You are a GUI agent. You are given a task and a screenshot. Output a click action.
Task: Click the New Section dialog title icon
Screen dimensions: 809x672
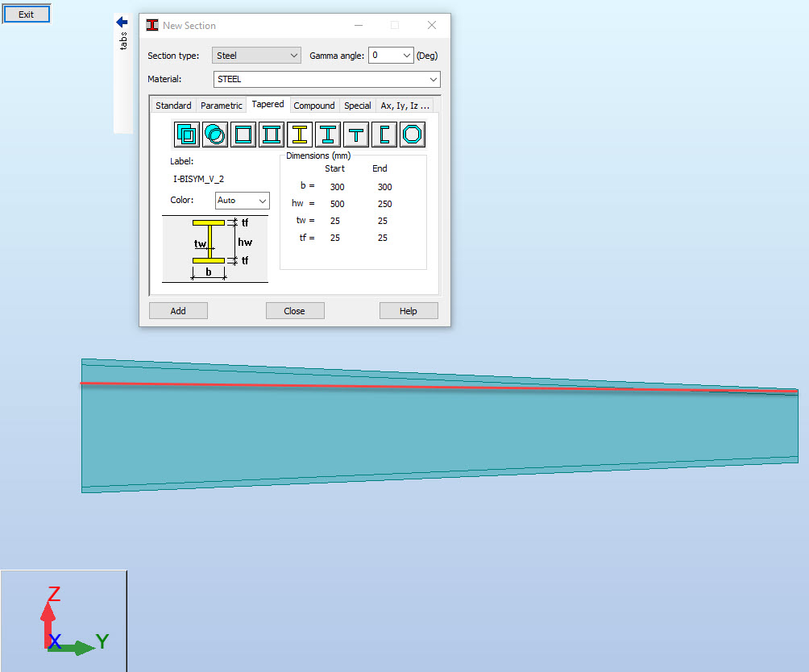[152, 25]
